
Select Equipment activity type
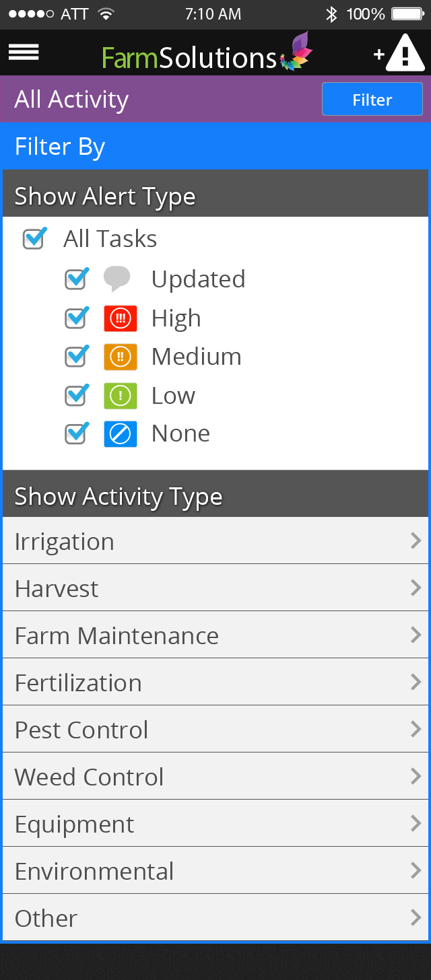(215, 824)
